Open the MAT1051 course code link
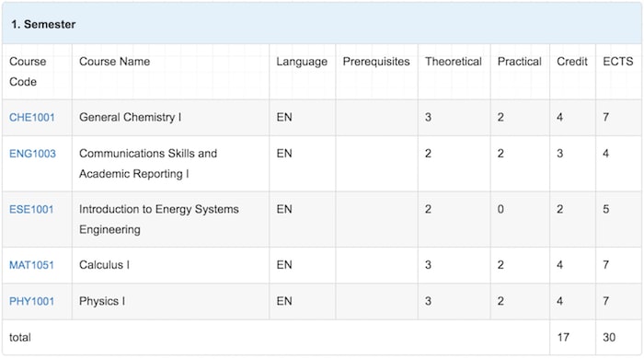 point(31,265)
